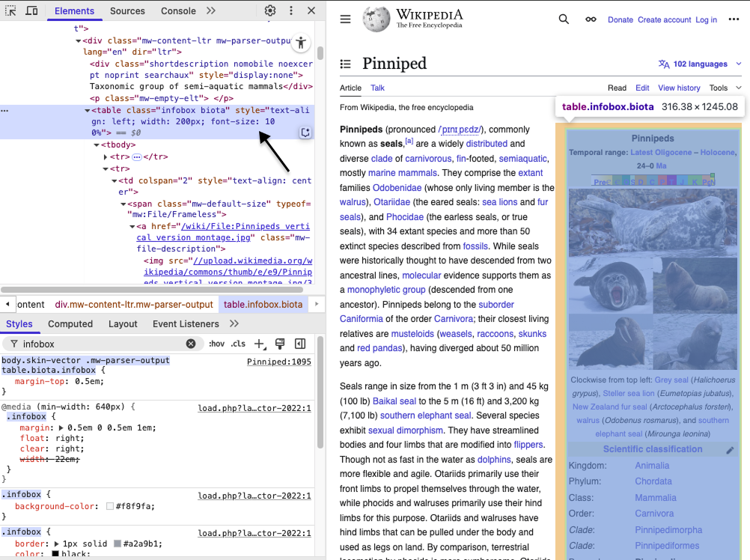Activate the inspect element picker tool
This screenshot has width=750, height=560.
(x=10, y=10)
